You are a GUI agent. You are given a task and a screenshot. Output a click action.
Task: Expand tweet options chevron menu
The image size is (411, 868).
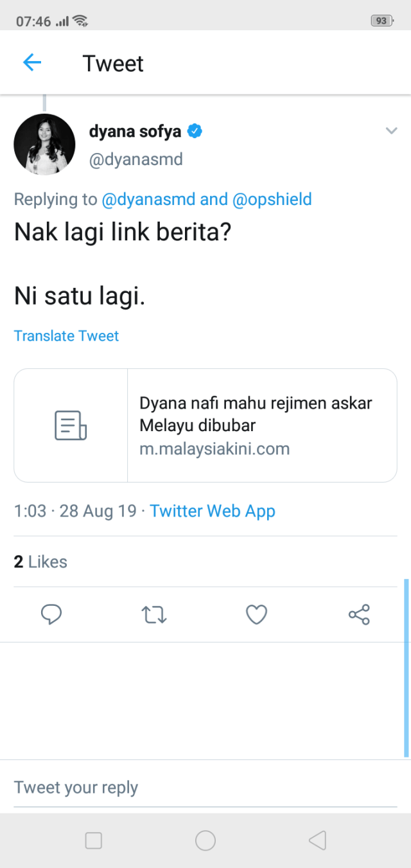point(391,131)
